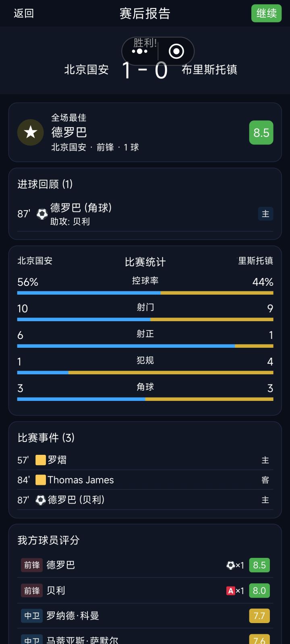This screenshot has width=290, height=644.
Task: Open the 罗纳德·科曼 player rating row
Action: tap(145, 616)
